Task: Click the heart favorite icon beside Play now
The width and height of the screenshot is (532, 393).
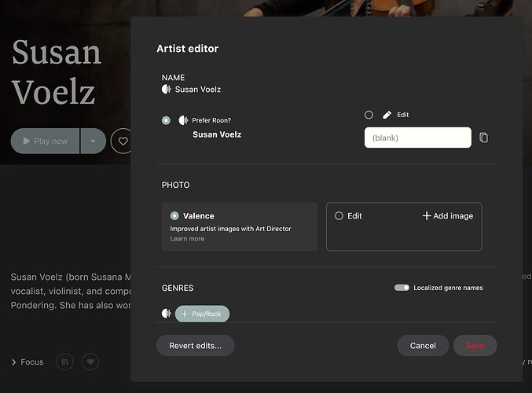Action: pyautogui.click(x=123, y=141)
